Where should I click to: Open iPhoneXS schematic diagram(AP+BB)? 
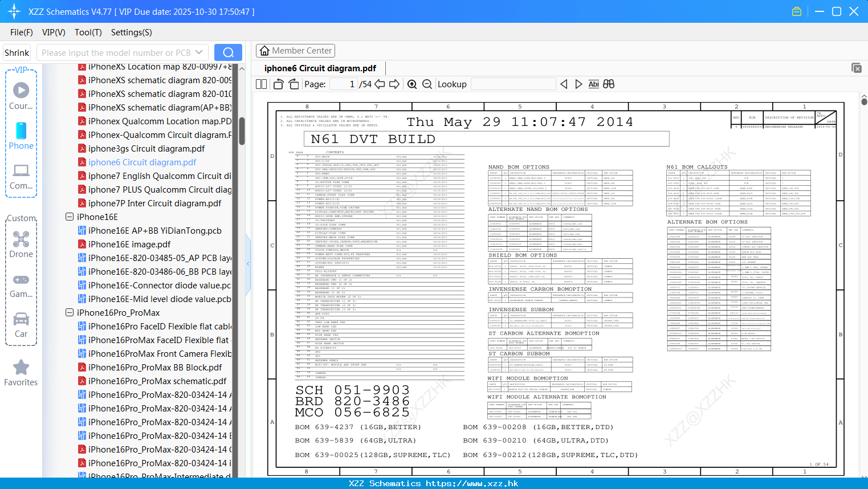[160, 107]
